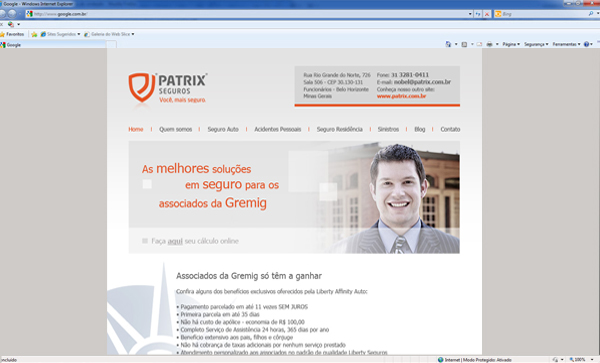Click the magnifier Search icon

[x=591, y=14]
